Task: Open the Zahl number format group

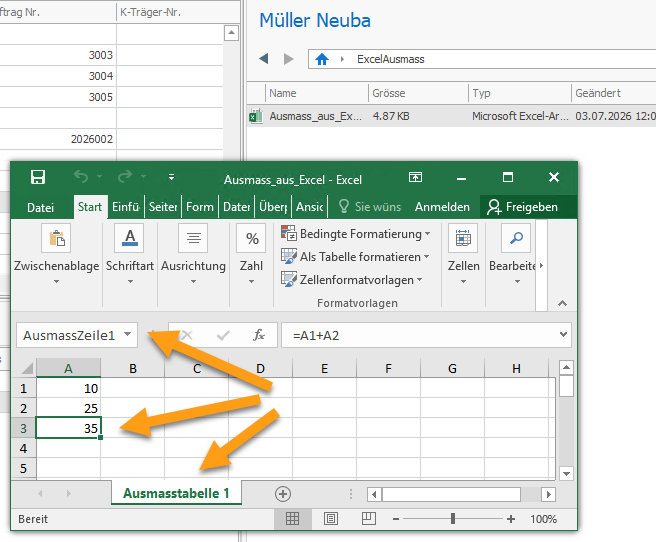Action: coord(251,255)
